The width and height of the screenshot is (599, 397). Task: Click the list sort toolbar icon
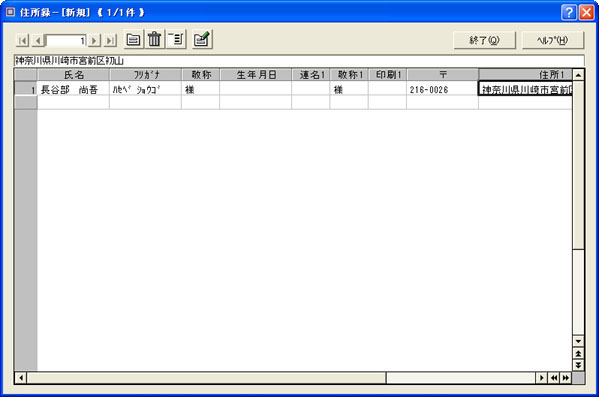176,39
